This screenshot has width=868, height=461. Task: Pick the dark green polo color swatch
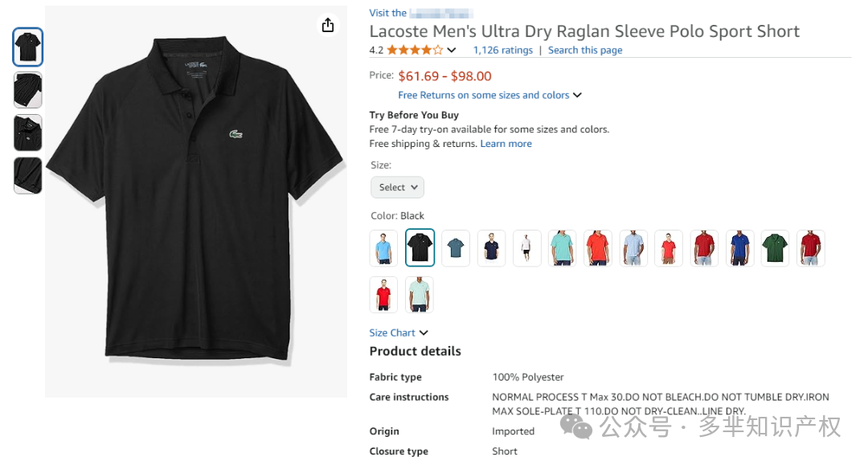pos(775,247)
